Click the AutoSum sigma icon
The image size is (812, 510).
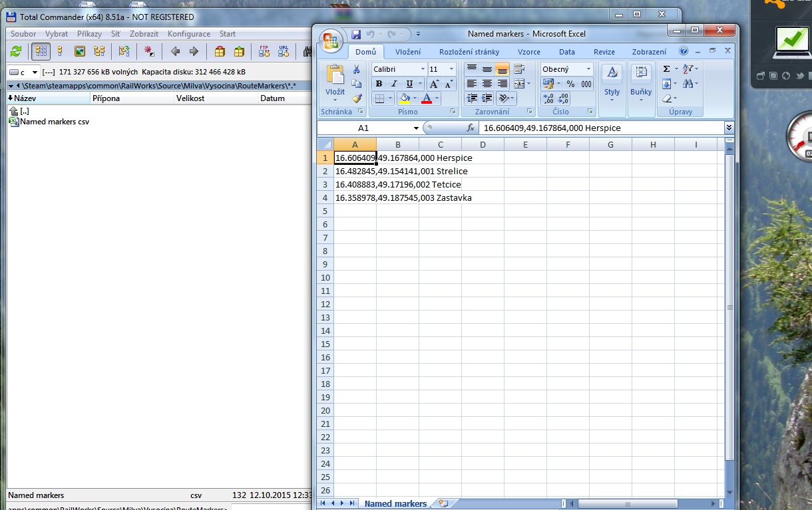[x=666, y=69]
